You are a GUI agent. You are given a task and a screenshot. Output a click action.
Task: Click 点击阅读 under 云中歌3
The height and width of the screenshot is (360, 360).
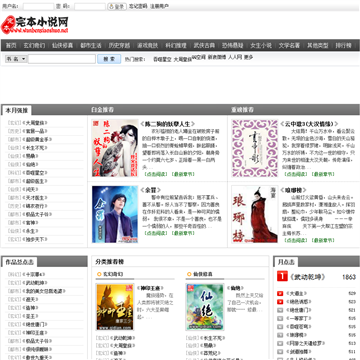(296, 174)
